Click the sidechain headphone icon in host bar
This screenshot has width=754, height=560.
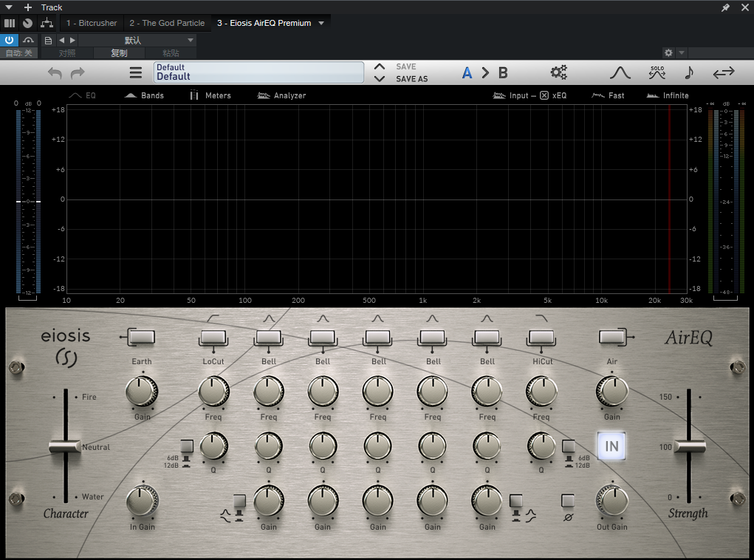click(28, 40)
